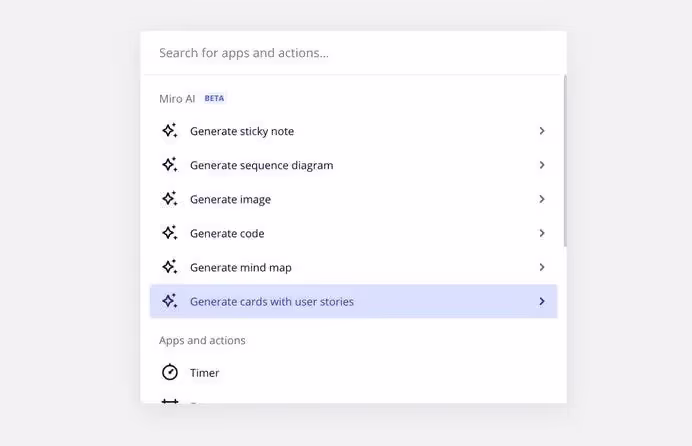Click the sparkle icon beside Generate sticky note
The width and height of the screenshot is (692, 446).
pos(170,131)
